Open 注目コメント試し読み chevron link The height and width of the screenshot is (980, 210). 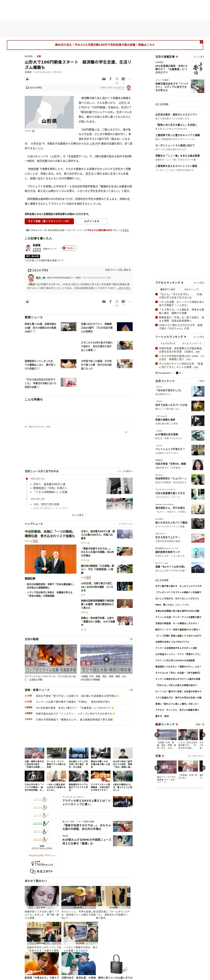click(118, 270)
